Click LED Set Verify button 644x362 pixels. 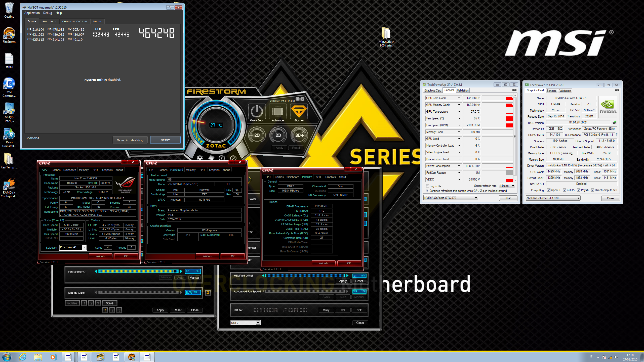click(x=326, y=310)
